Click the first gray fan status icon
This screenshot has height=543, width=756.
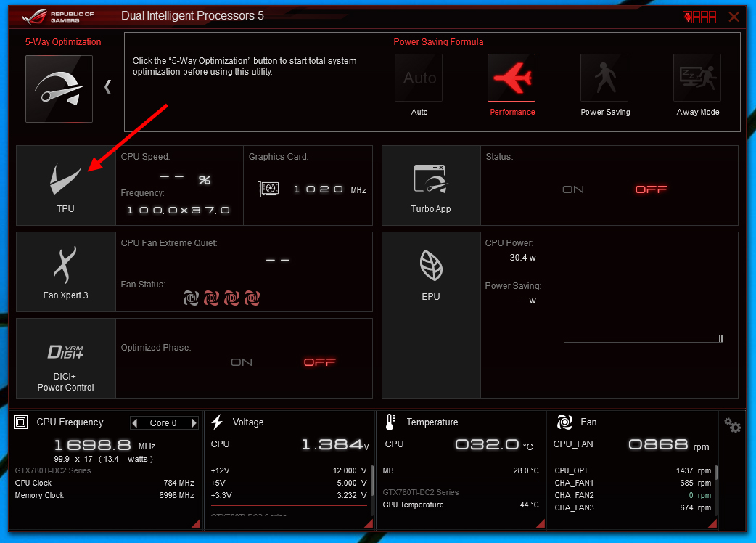(191, 298)
